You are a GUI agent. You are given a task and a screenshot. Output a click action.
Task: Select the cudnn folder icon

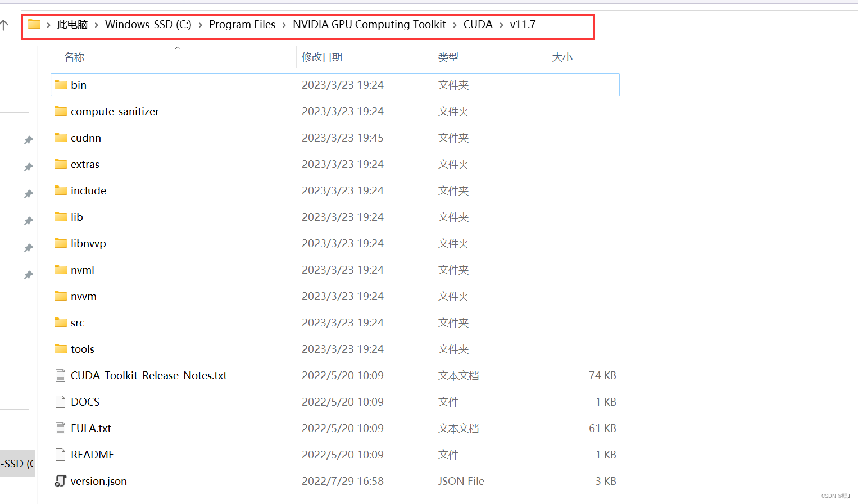pyautogui.click(x=61, y=138)
